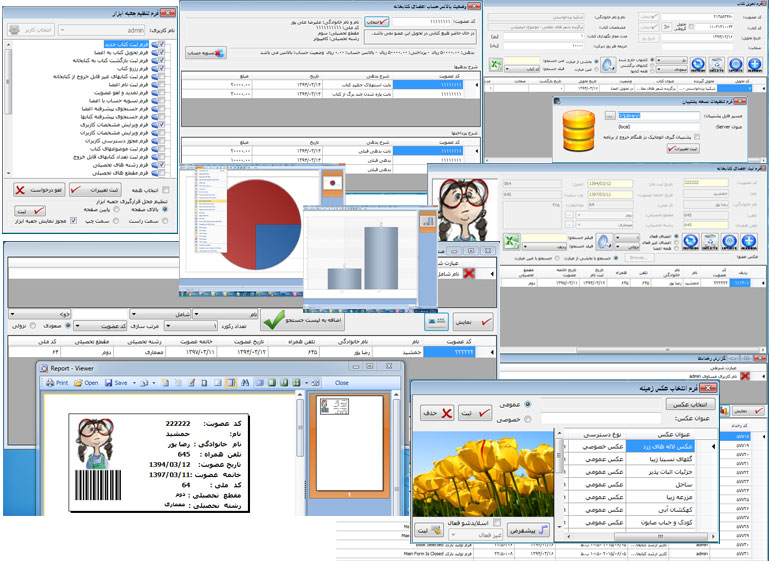Click Close in the Report Viewer toolbar
769x561 pixels.
[x=342, y=383]
